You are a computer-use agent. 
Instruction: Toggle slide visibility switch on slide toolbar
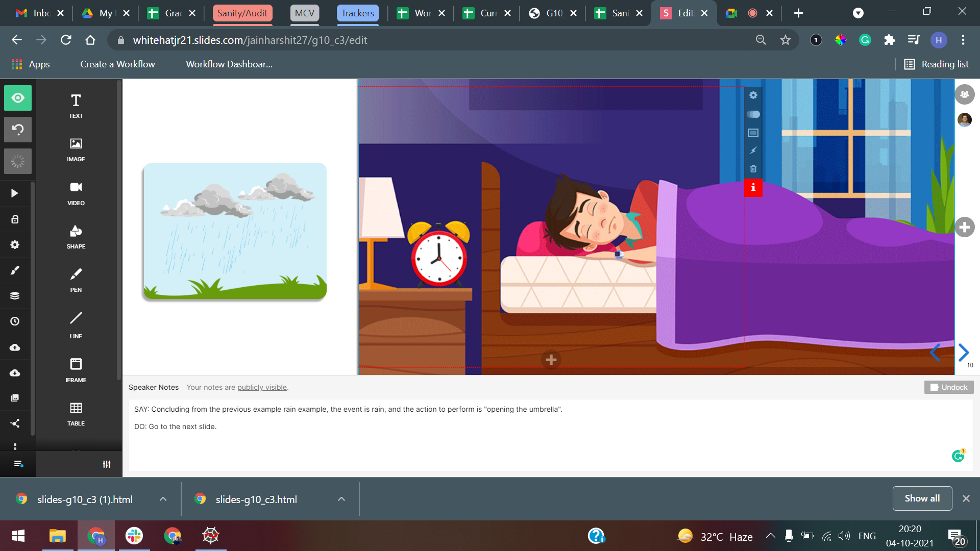point(753,114)
